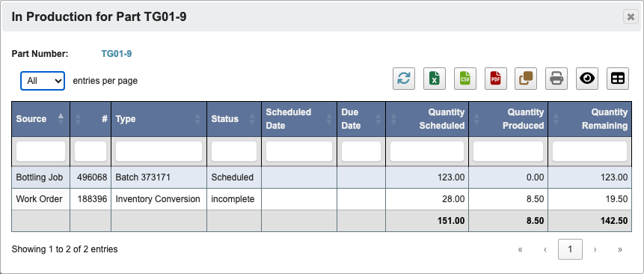The height and width of the screenshot is (274, 644).
Task: Sort table by Status column
Action: click(x=234, y=119)
